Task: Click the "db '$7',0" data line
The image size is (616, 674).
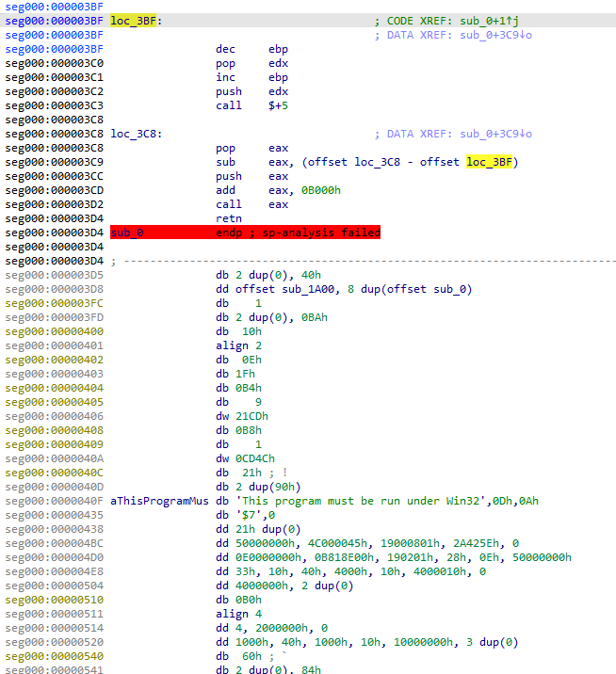Action: click(x=245, y=515)
